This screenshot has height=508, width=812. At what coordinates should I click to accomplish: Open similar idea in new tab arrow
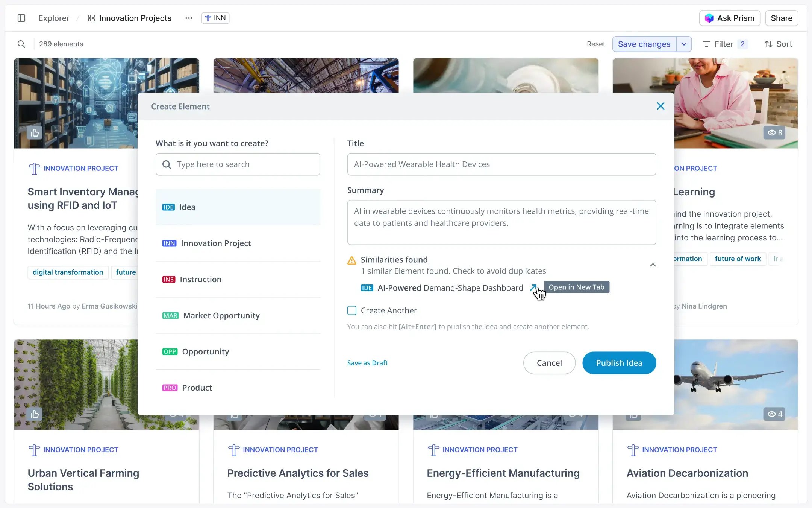pos(533,288)
